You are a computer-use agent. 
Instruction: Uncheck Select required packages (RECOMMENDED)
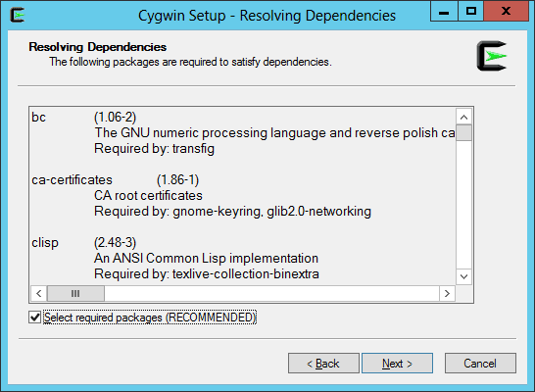[35, 317]
